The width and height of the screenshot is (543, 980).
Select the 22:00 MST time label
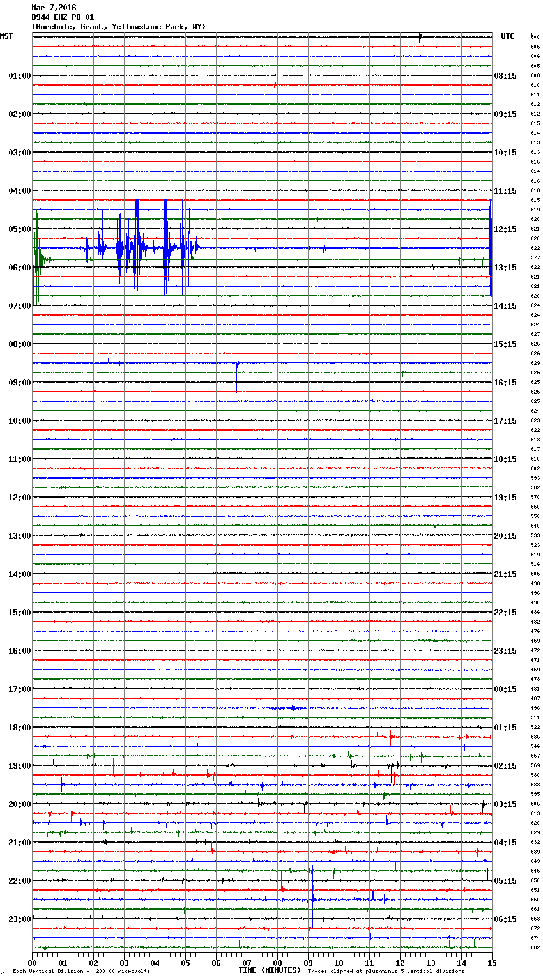[x=20, y=881]
